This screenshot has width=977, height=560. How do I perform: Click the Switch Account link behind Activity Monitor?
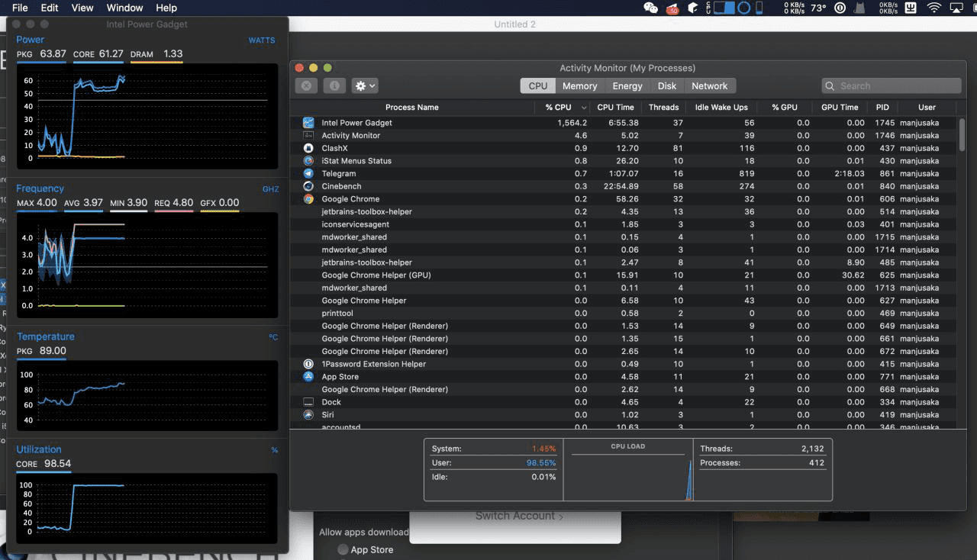tap(519, 517)
